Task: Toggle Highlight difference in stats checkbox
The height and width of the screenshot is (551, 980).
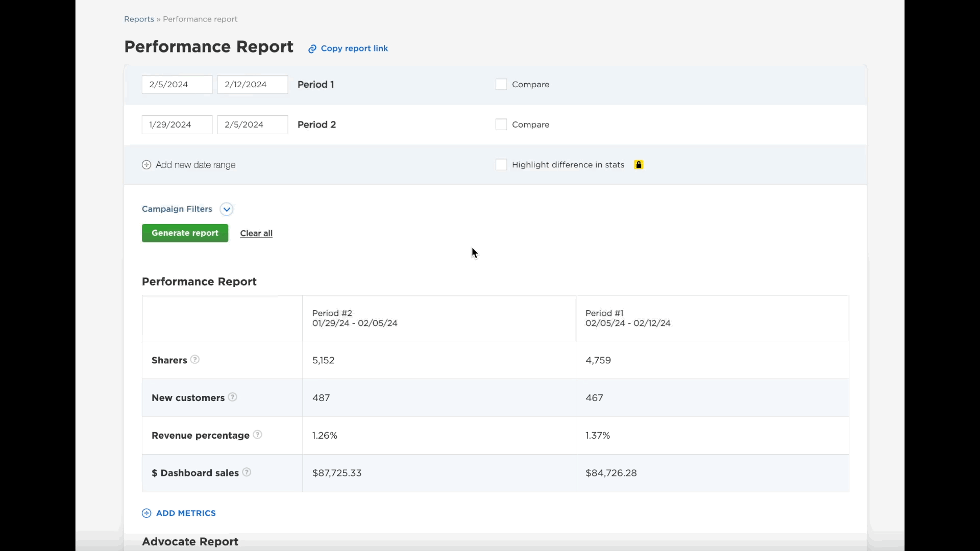Action: (501, 165)
